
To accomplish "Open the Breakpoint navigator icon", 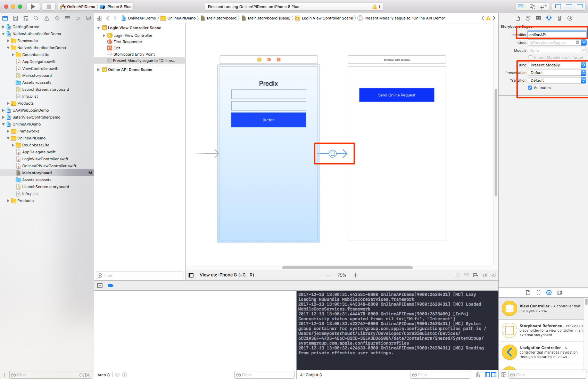I will pos(78,18).
